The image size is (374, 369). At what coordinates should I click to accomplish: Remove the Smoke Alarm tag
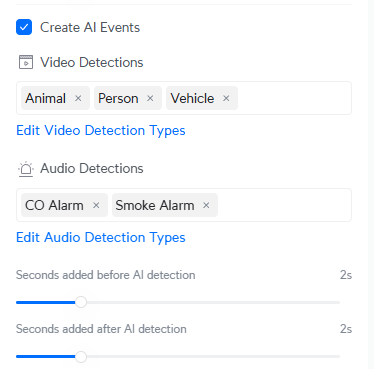206,205
